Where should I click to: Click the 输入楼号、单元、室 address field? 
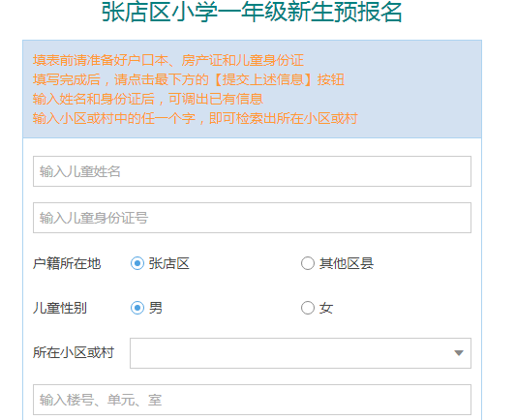(252, 400)
